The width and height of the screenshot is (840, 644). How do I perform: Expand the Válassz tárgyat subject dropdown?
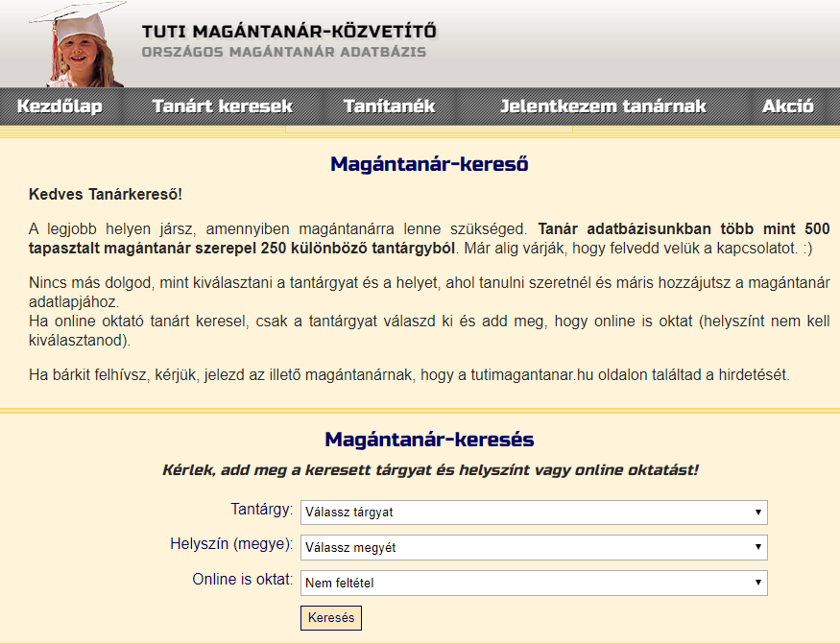[x=534, y=512]
